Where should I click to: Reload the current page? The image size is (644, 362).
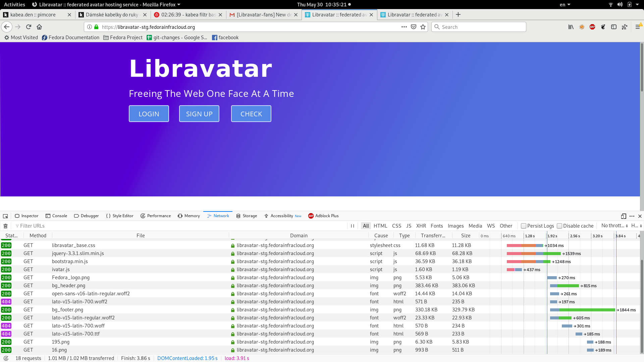pyautogui.click(x=29, y=27)
